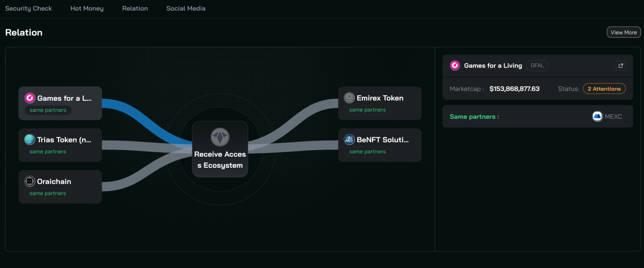Click the Receive Access Ecosystem center icon
This screenshot has height=268, width=644.
coord(220,137)
